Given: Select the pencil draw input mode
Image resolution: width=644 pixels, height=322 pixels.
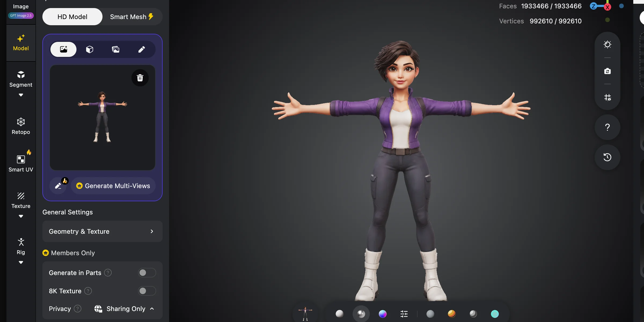Looking at the screenshot, I should tap(142, 49).
